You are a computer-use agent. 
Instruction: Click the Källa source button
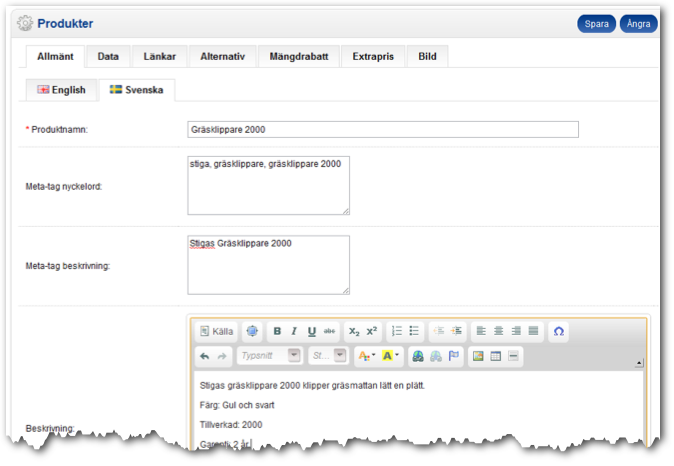[x=217, y=331]
